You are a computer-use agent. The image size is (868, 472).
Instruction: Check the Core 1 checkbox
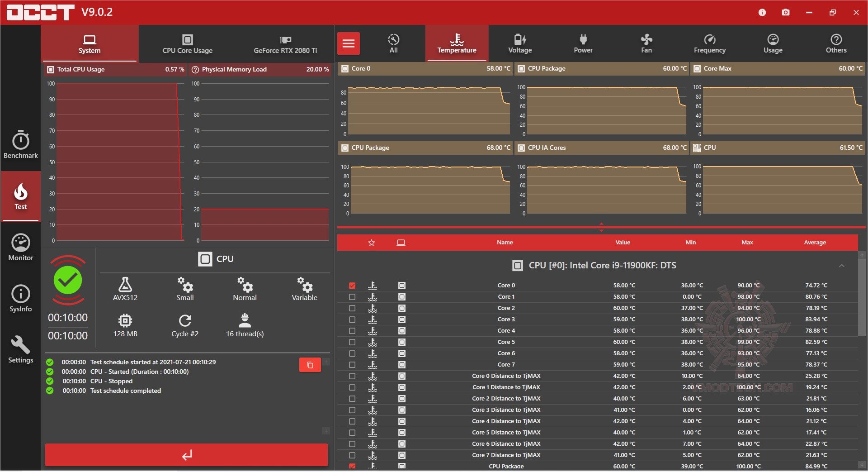pyautogui.click(x=352, y=297)
